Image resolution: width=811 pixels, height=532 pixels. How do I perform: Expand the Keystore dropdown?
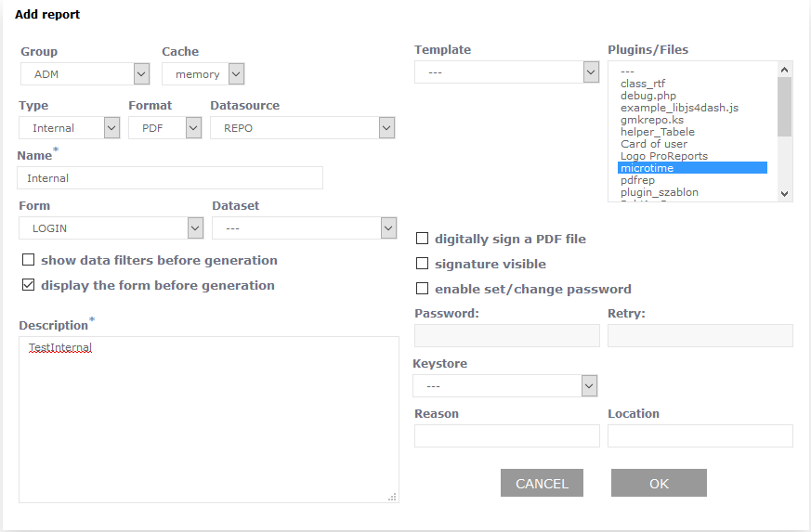505,386
